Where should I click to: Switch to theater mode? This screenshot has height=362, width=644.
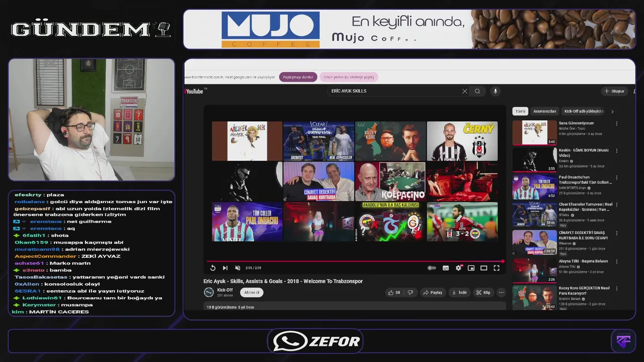click(x=484, y=268)
